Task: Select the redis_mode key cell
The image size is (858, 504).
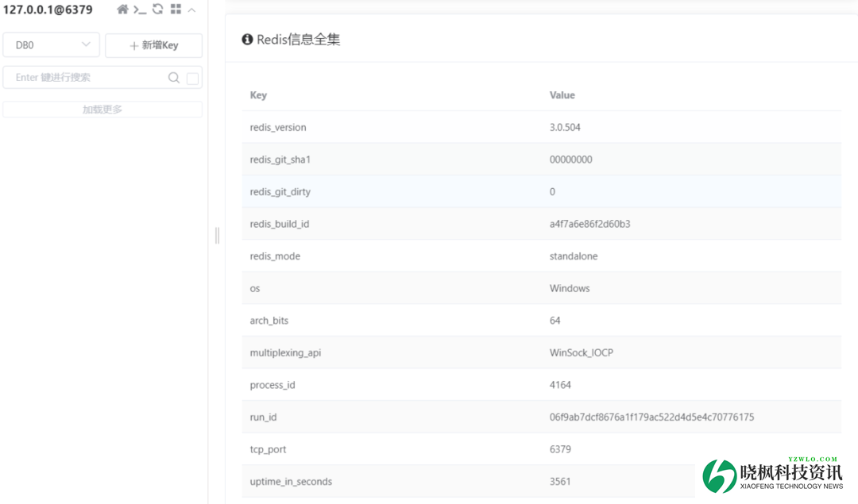Action: 275,256
